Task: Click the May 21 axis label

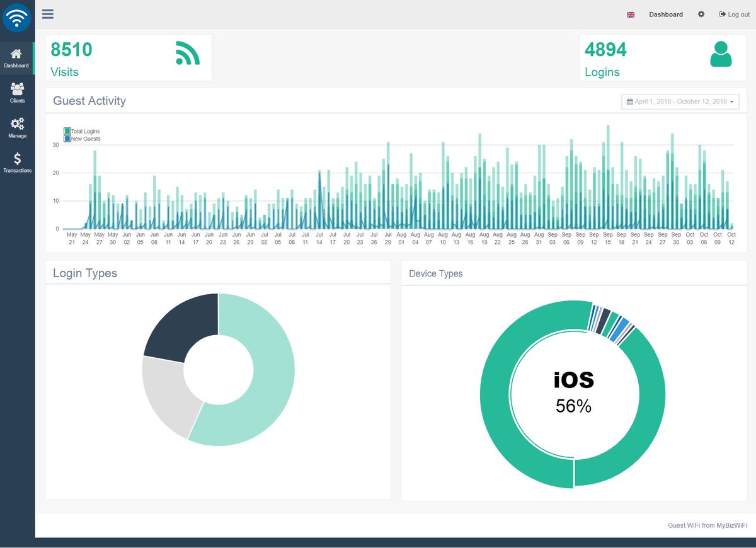Action: click(x=71, y=238)
